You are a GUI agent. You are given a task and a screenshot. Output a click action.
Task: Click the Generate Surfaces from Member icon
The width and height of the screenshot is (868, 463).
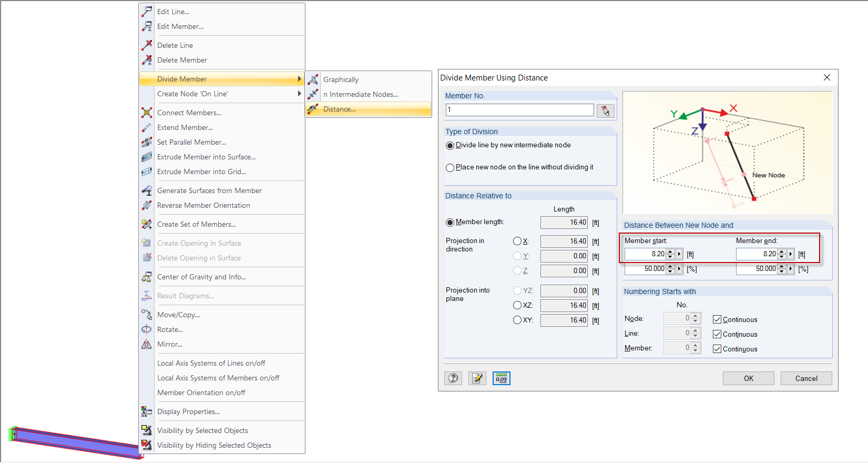tap(147, 190)
